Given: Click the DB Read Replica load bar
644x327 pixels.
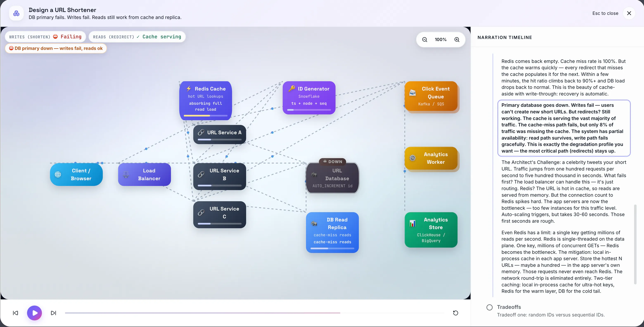Looking at the screenshot, I should tap(332, 248).
